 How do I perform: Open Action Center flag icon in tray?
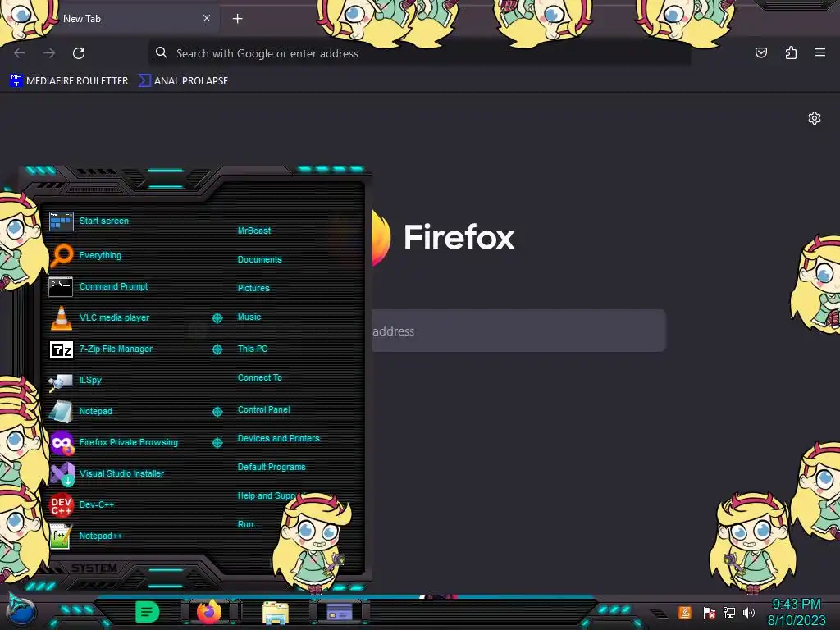(x=710, y=612)
